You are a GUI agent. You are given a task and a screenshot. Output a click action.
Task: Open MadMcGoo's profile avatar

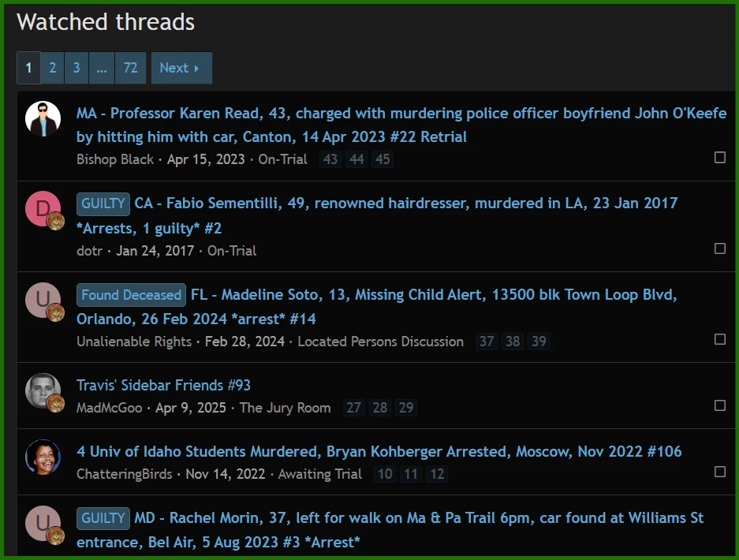(43, 391)
